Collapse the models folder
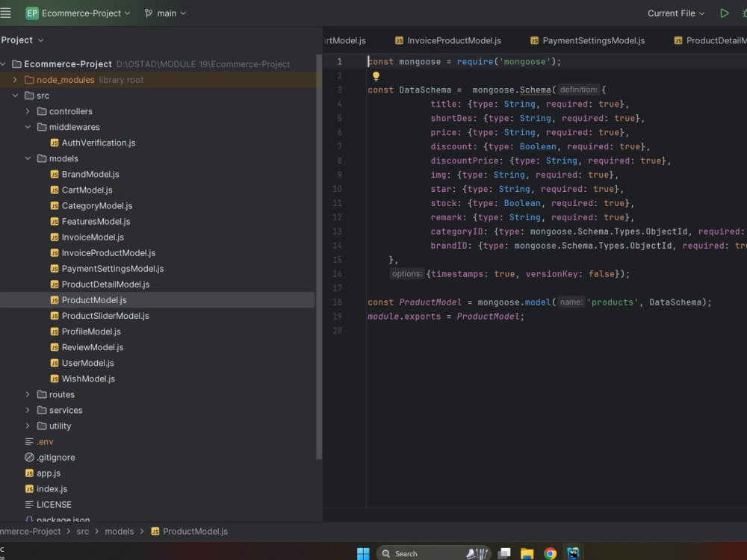747x560 pixels. (28, 158)
